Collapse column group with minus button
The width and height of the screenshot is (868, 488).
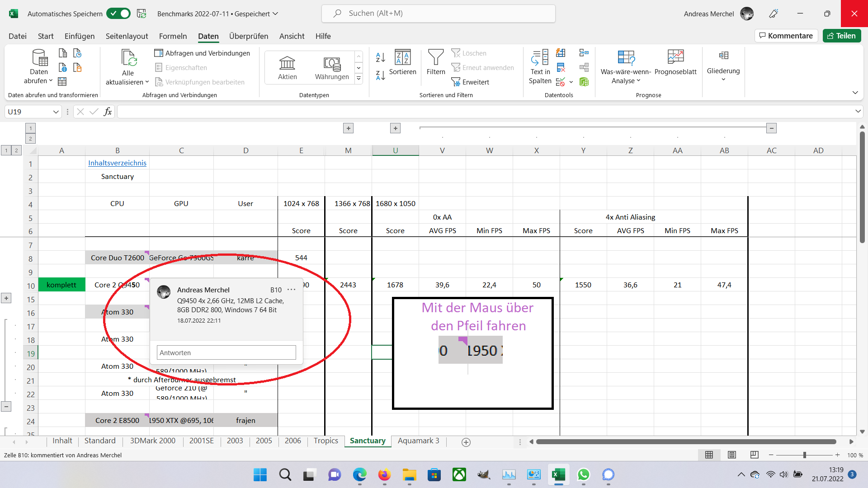click(771, 128)
